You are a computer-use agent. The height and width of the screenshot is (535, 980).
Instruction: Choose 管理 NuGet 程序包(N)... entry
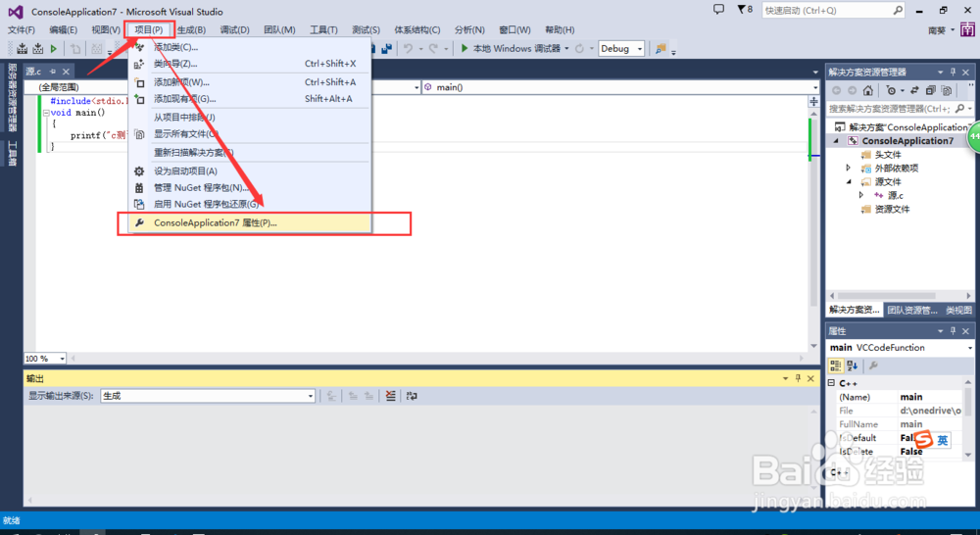(x=250, y=187)
